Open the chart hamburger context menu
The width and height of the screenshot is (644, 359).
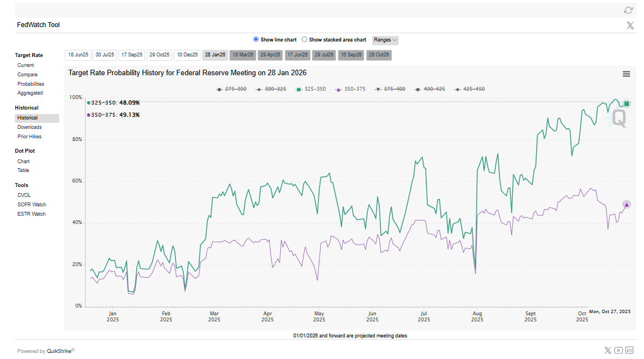click(x=626, y=74)
